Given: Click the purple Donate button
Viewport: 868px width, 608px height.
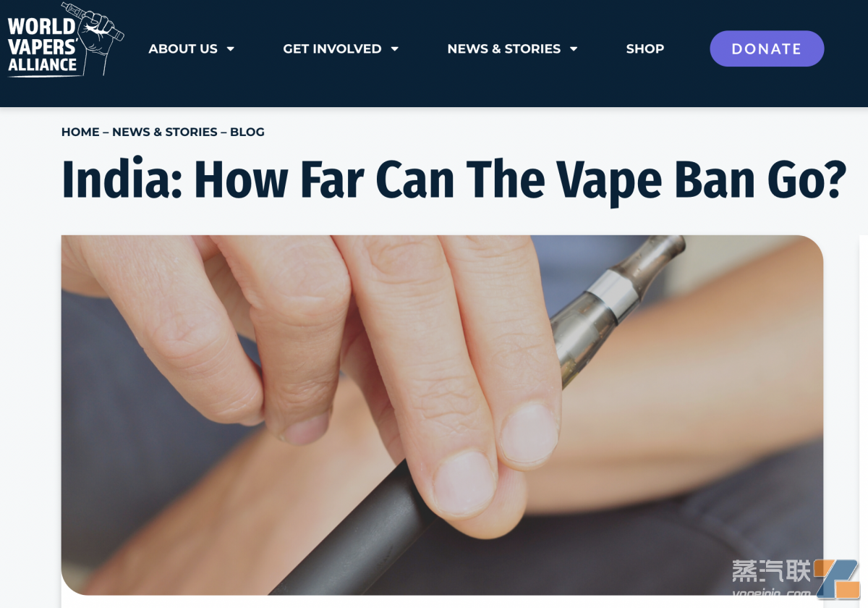Looking at the screenshot, I should (767, 48).
